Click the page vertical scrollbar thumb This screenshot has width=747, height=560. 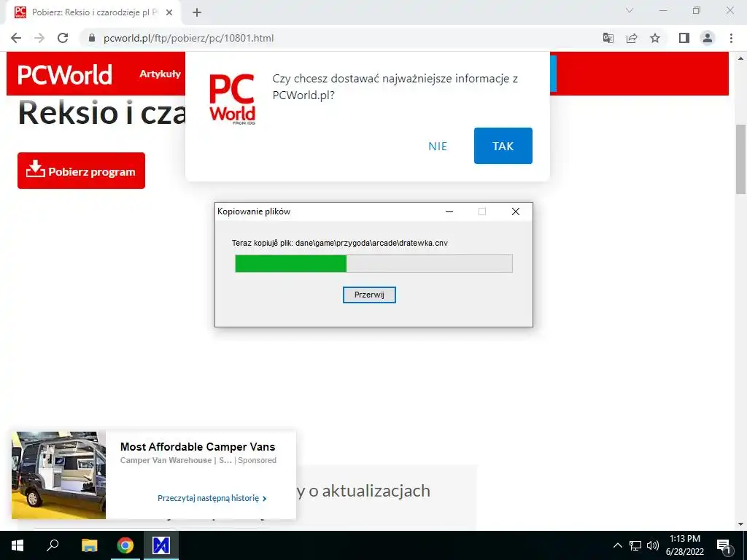[x=740, y=159]
